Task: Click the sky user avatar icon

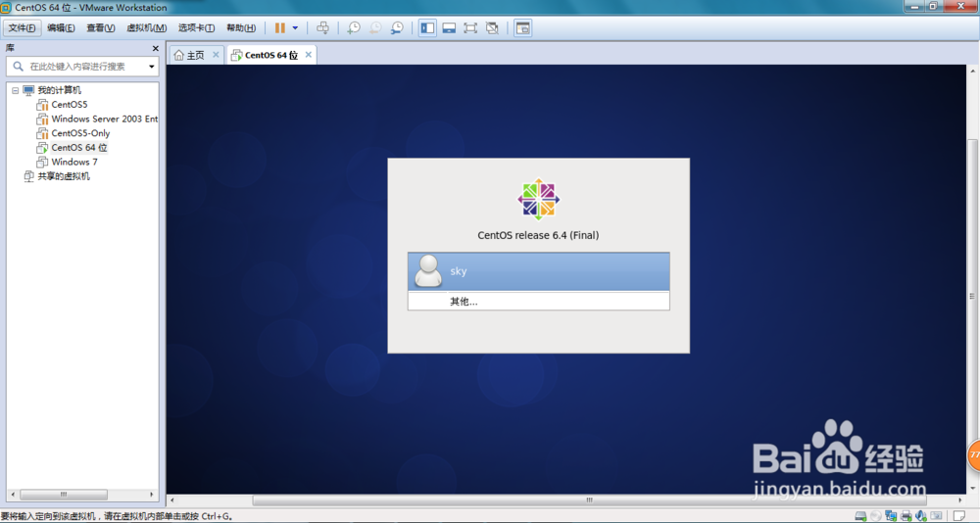Action: (428, 270)
